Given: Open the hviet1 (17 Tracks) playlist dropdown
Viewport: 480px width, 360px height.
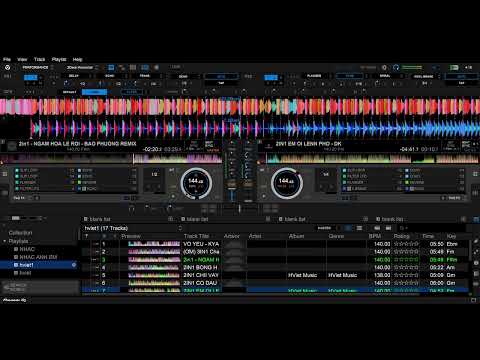Looking at the screenshot, I should click(x=133, y=228).
